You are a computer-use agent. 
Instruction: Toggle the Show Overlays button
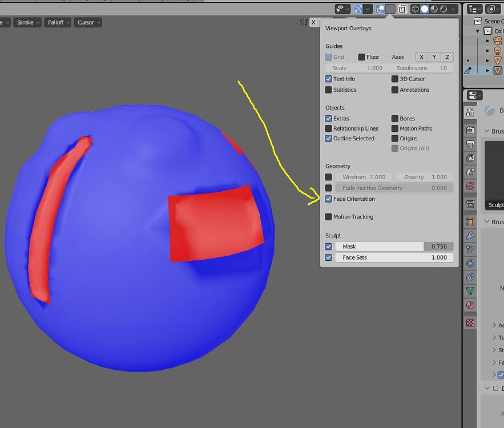pos(380,9)
